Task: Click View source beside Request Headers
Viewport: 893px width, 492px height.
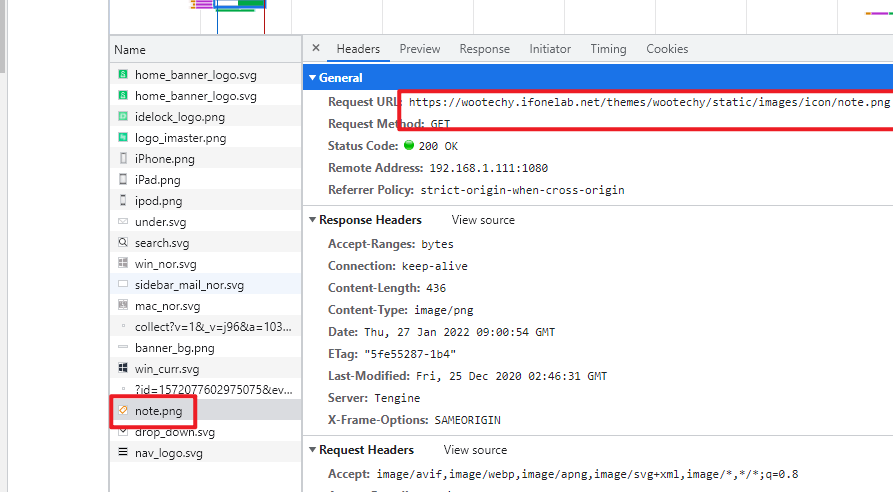Action: pyautogui.click(x=475, y=450)
